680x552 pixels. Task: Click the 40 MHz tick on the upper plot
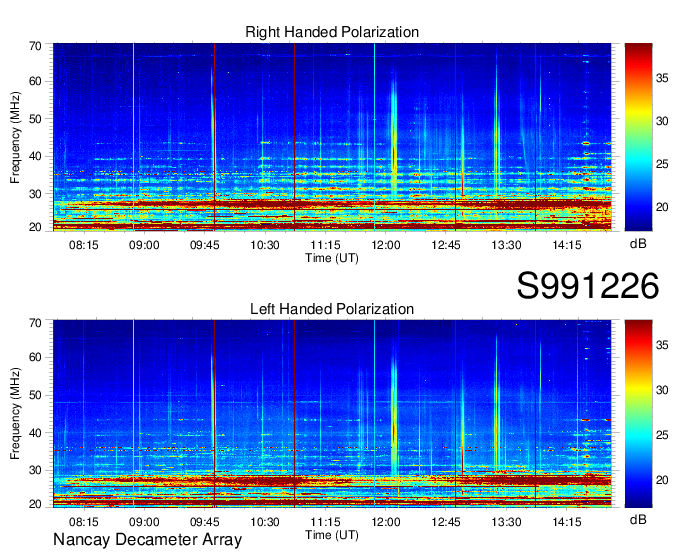pyautogui.click(x=35, y=156)
